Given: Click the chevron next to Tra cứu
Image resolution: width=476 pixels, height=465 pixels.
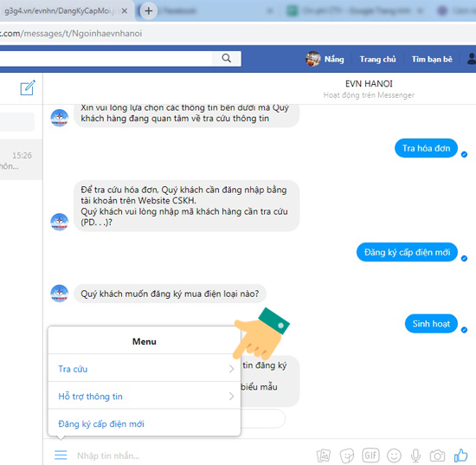Looking at the screenshot, I should coord(231,369).
